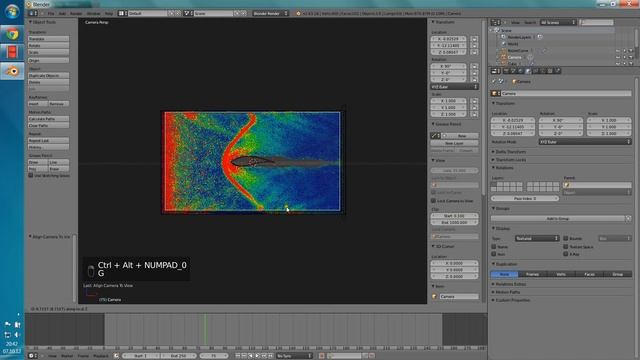Viewport: 640px width, 360px height.
Task: Click the grease pencil layer icon
Action: 436,136
